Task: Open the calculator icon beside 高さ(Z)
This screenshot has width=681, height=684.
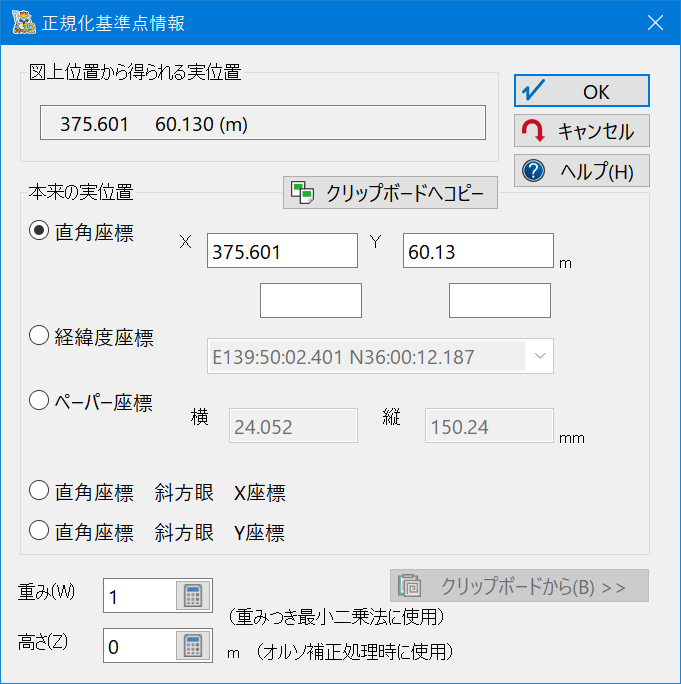Action: [x=193, y=646]
